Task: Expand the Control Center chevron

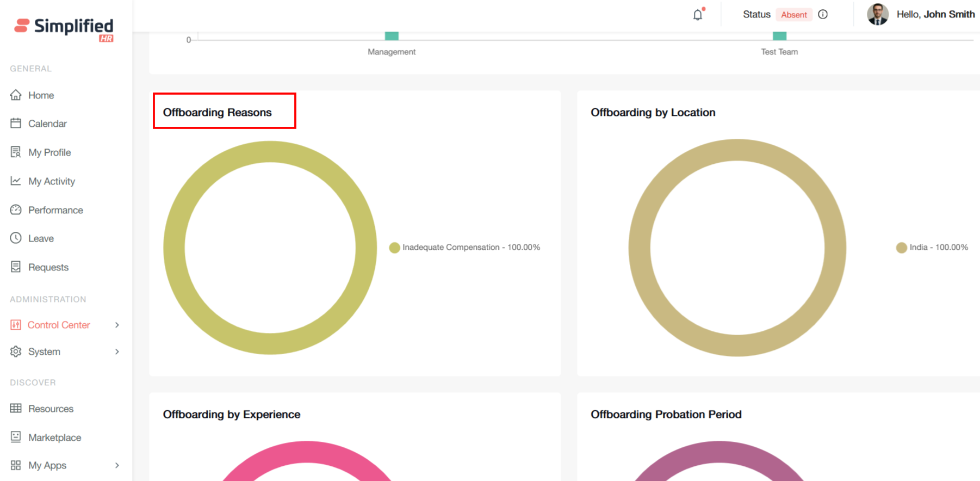Action: coord(117,325)
